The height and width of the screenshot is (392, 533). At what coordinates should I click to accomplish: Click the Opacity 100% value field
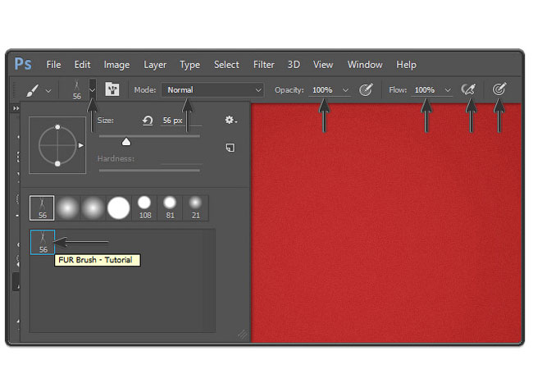coord(322,90)
